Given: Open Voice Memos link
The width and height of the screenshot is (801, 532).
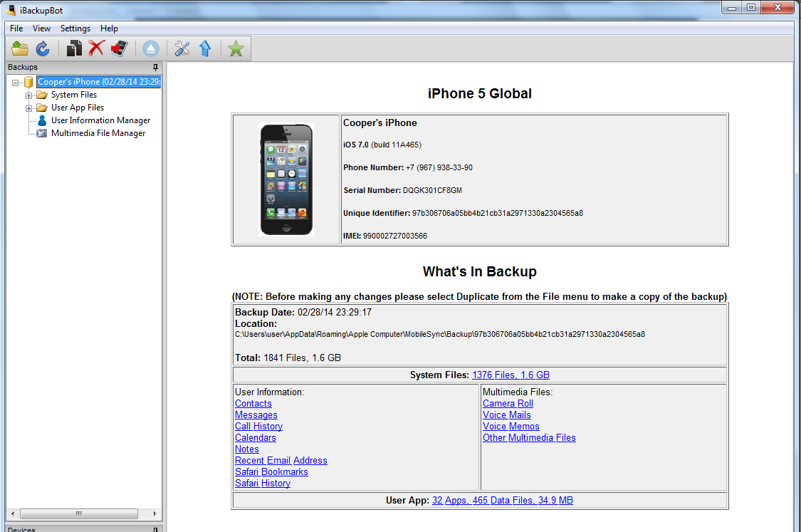Looking at the screenshot, I should tap(511, 426).
